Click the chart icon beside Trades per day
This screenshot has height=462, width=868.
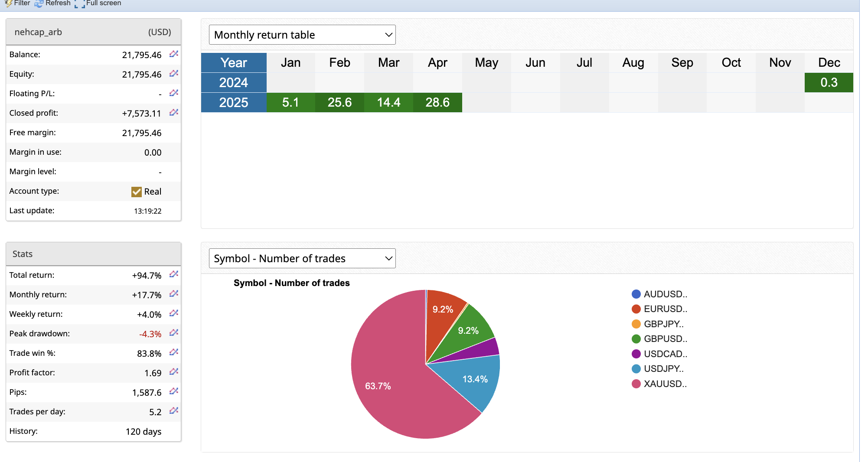point(174,411)
